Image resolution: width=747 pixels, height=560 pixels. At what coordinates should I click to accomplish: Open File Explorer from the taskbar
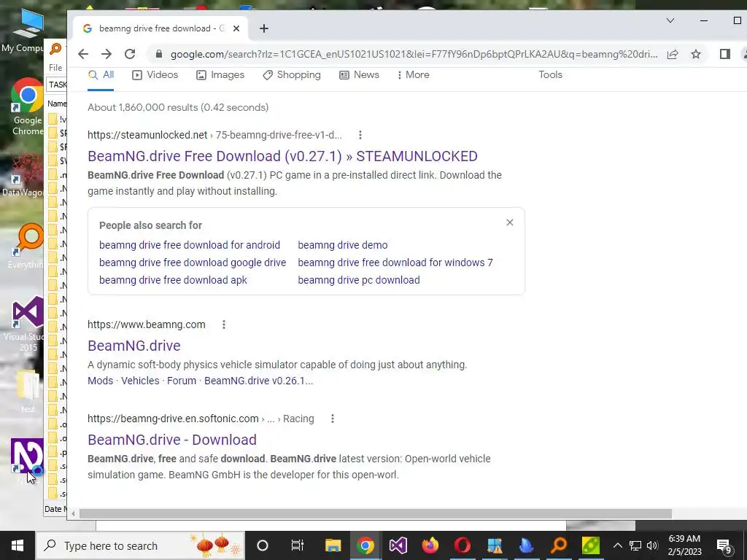333,545
